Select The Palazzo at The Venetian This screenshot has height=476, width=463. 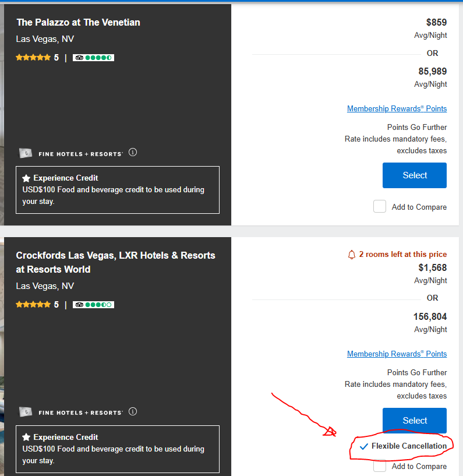(414, 175)
